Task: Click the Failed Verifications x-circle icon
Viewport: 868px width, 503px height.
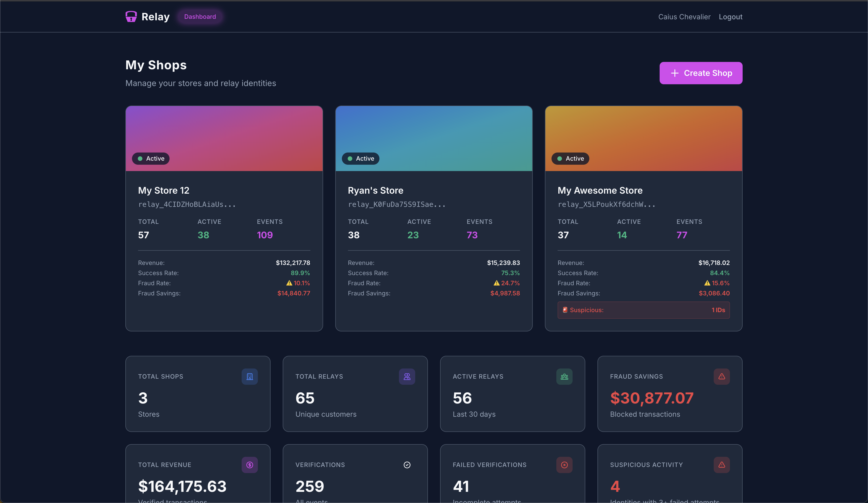Action: click(x=564, y=465)
